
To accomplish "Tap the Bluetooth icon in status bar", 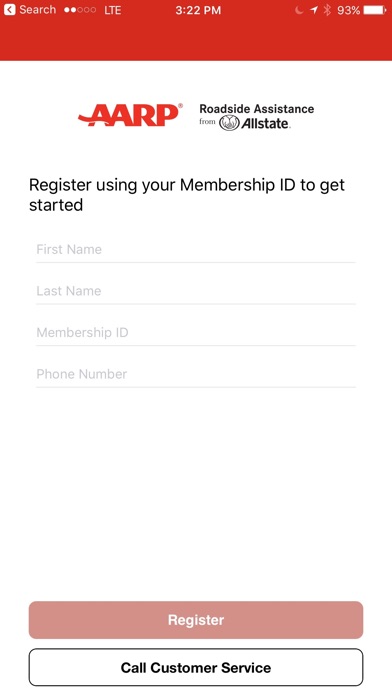I will click(x=327, y=10).
